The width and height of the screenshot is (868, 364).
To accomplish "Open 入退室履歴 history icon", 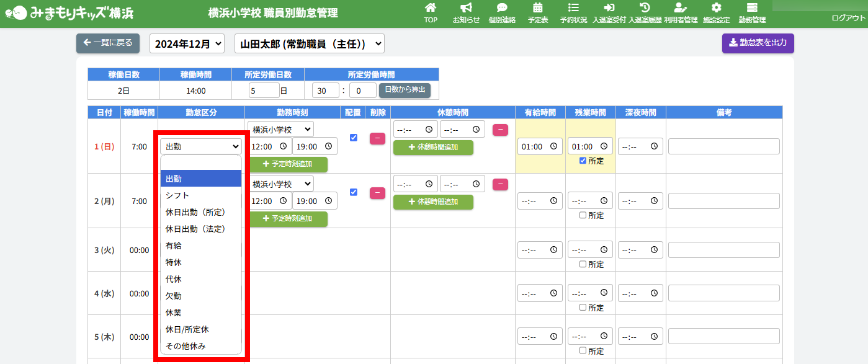I will (645, 9).
